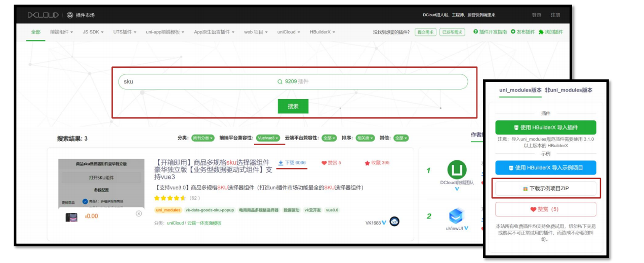644x263 pixels.
Task: Expand the App原生语言插件 menu
Action: (x=214, y=32)
